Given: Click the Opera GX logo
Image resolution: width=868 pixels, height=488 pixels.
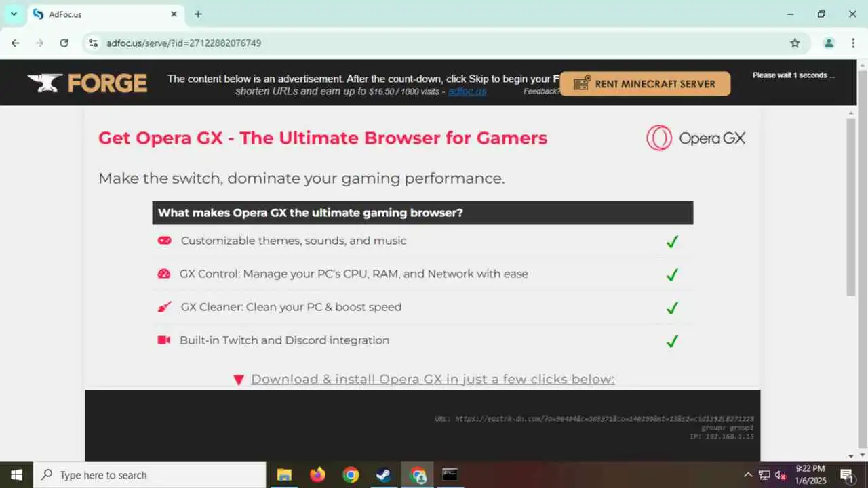Looking at the screenshot, I should (696, 138).
